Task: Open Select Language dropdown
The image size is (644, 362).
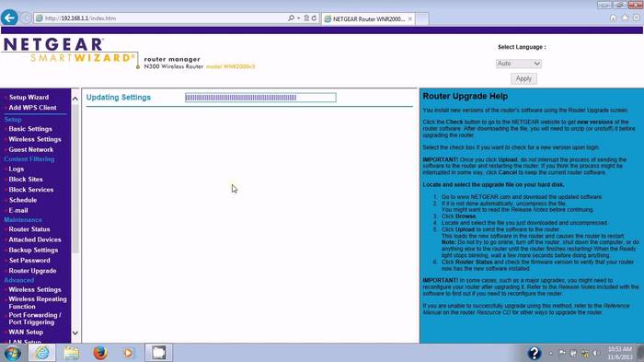Action: point(518,64)
